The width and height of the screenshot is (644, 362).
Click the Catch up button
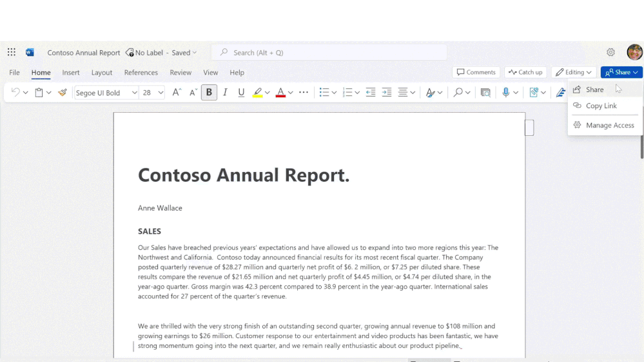(x=525, y=72)
